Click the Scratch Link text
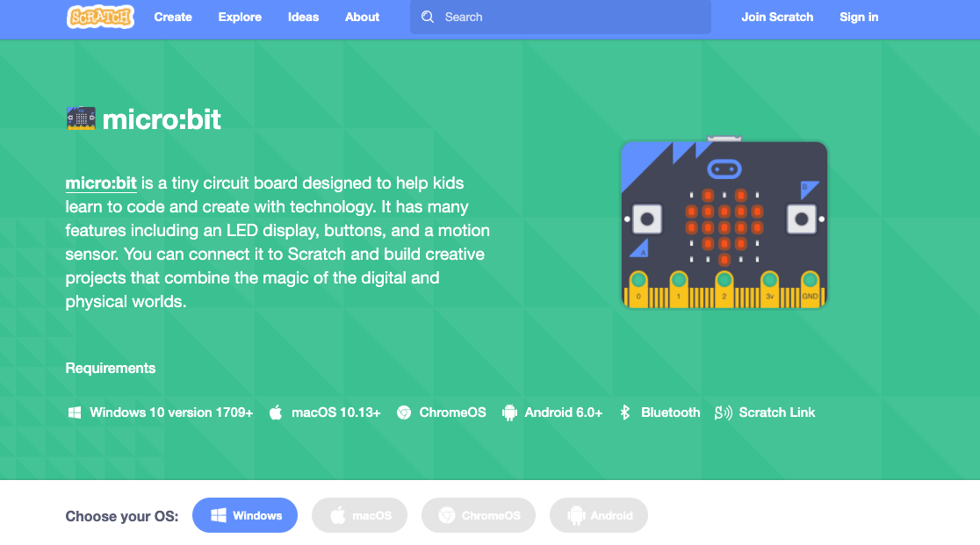980x545 pixels. coord(777,412)
